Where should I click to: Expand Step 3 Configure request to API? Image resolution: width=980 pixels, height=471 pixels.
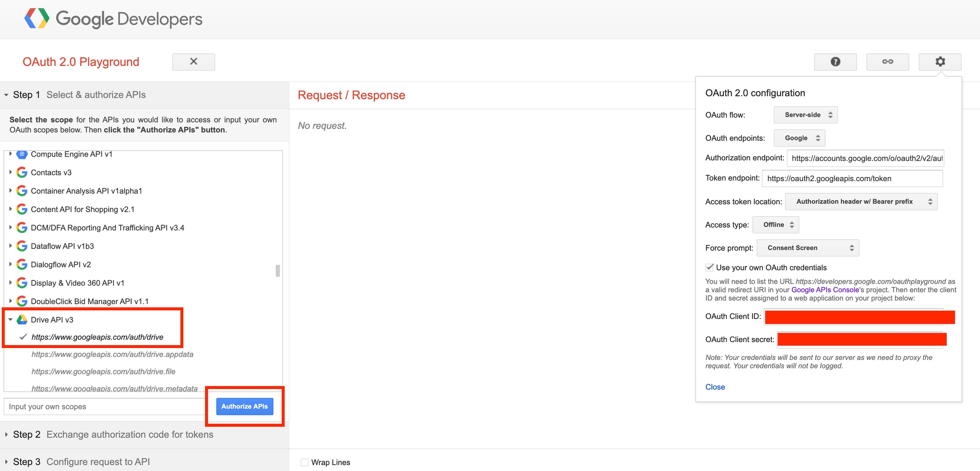pyautogui.click(x=82, y=462)
